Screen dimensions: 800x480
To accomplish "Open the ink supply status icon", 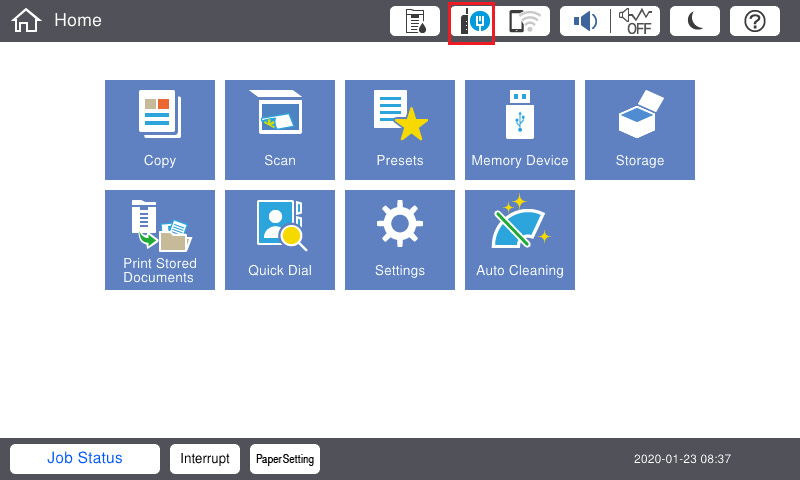I will (415, 21).
